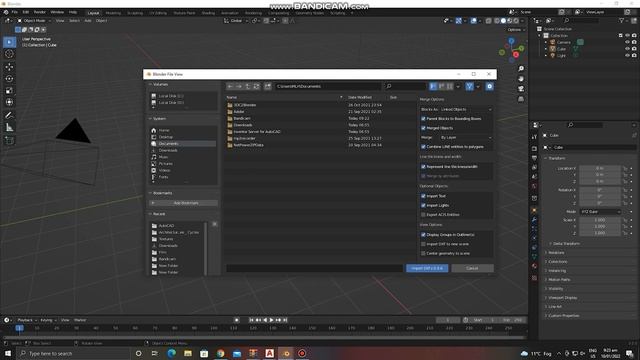
Task: Switch perspective/orthographic grid icon in viewport
Action: point(521,99)
